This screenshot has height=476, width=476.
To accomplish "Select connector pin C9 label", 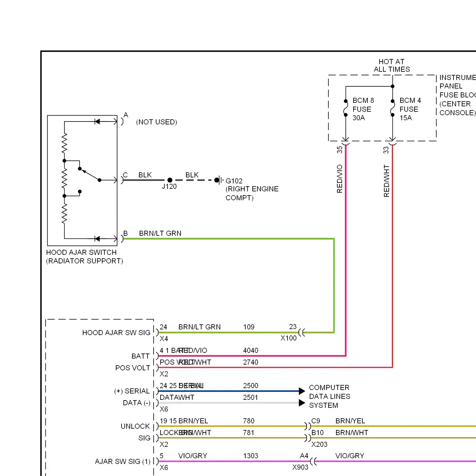I will click(x=316, y=421).
